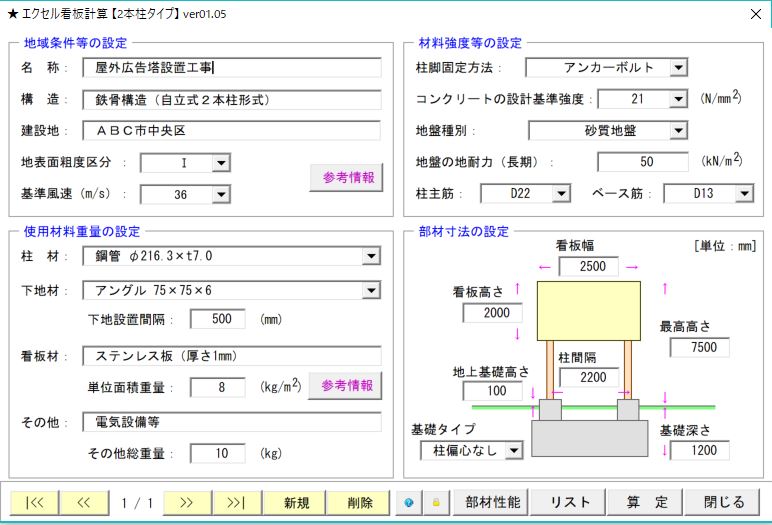Open the 柱材 steel pipe dropdown
This screenshot has height=525, width=772.
coord(372,257)
